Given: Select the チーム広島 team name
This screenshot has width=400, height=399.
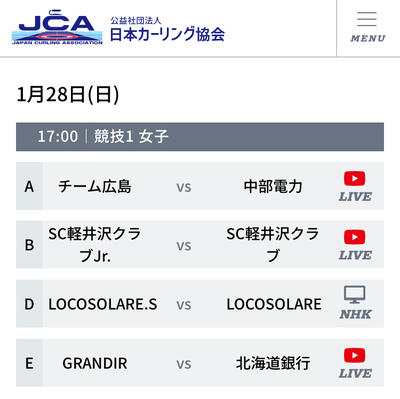Looking at the screenshot, I should click(95, 186).
